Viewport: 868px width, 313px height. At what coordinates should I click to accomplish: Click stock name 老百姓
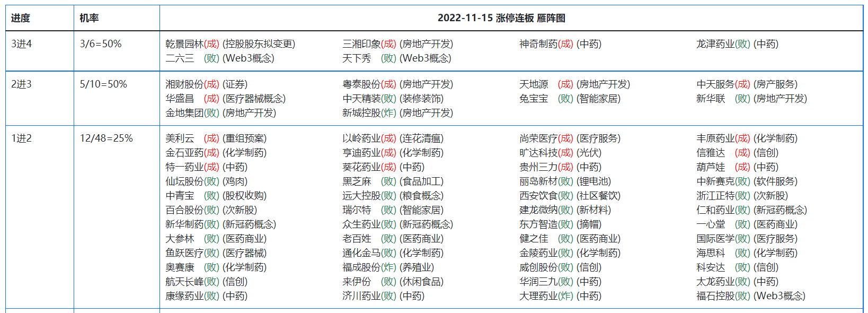[357, 239]
